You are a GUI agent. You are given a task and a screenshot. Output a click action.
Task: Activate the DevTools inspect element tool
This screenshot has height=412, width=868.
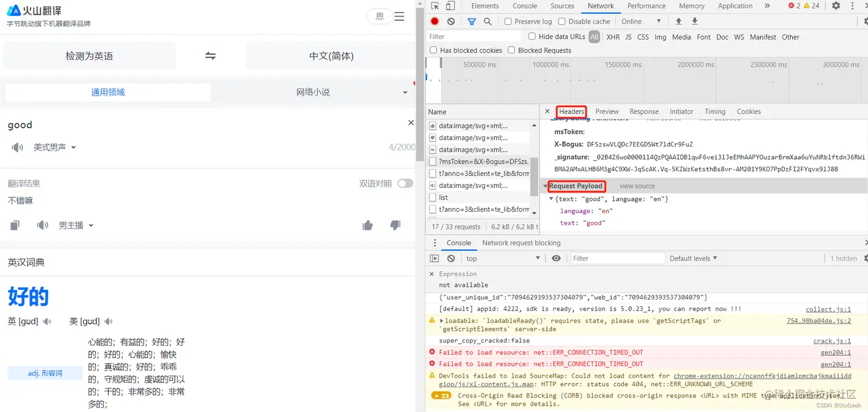tap(435, 6)
